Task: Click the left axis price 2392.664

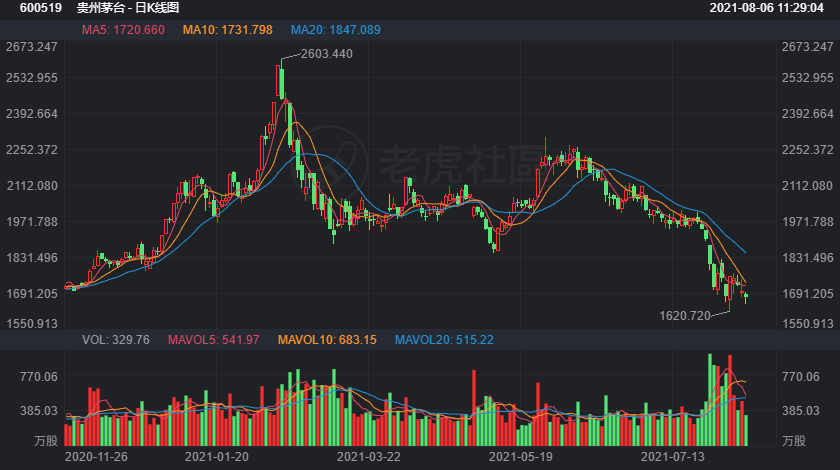Action: (32, 114)
